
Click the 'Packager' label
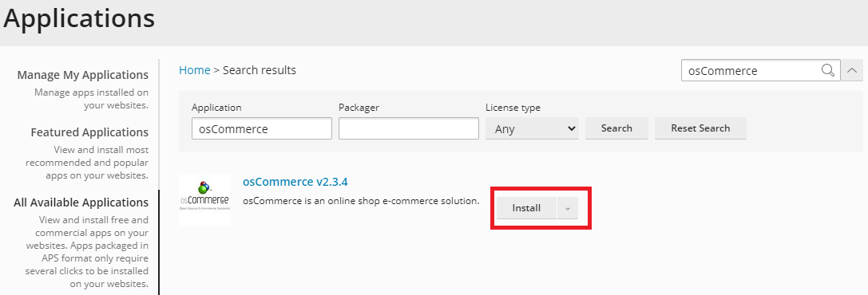pyautogui.click(x=359, y=108)
